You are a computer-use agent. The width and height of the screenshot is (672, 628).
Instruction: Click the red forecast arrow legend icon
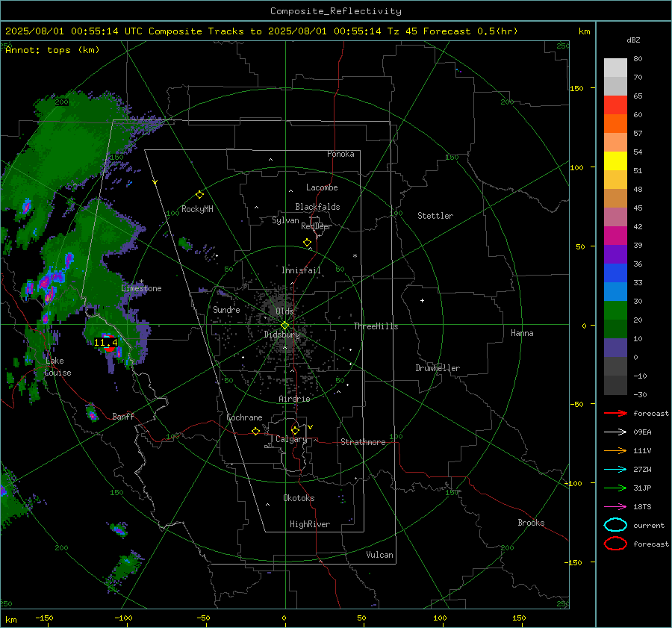(616, 413)
